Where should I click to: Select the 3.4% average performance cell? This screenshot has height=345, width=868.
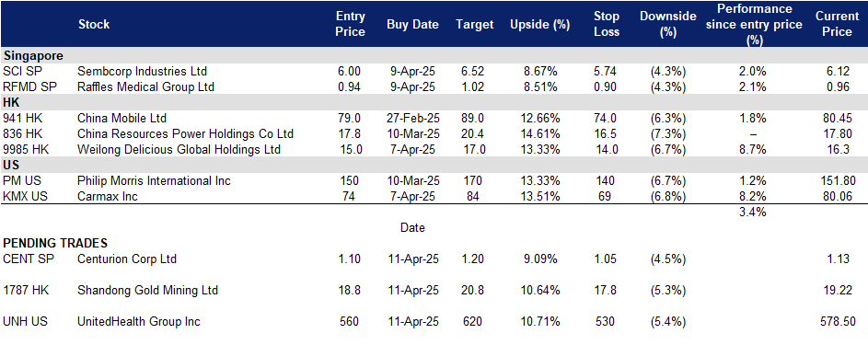[752, 212]
